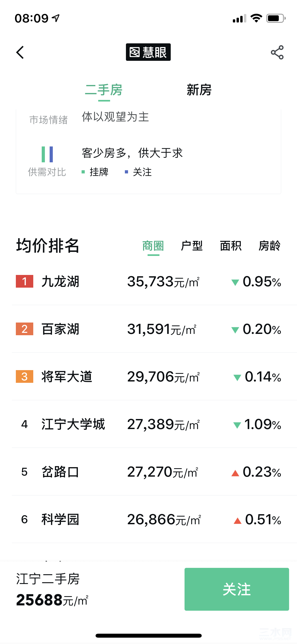Tap the green 挂牌 legend square
Image resolution: width=297 pixels, height=644 pixels.
(x=83, y=172)
